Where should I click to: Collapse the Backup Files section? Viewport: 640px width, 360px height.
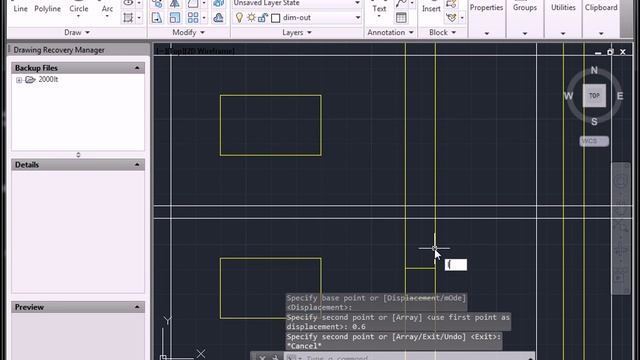pos(137,68)
